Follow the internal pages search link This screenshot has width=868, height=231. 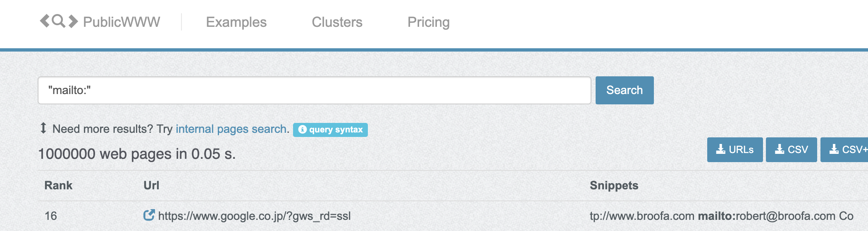click(231, 129)
